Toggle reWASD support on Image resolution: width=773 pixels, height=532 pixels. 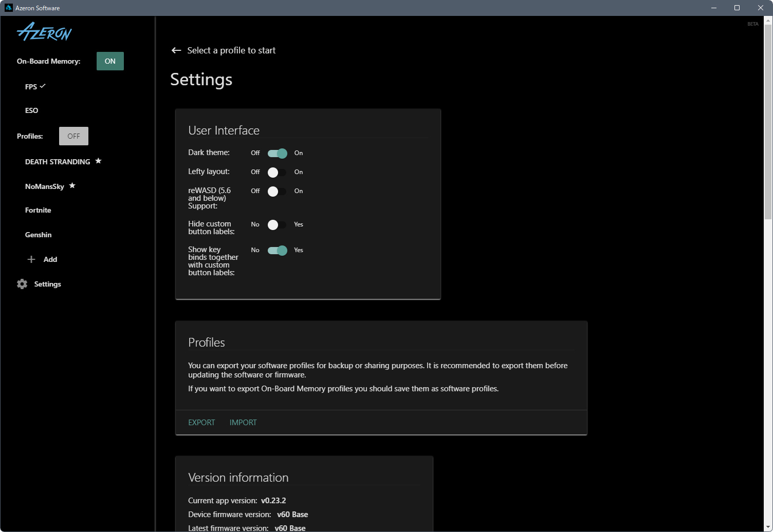pos(277,191)
